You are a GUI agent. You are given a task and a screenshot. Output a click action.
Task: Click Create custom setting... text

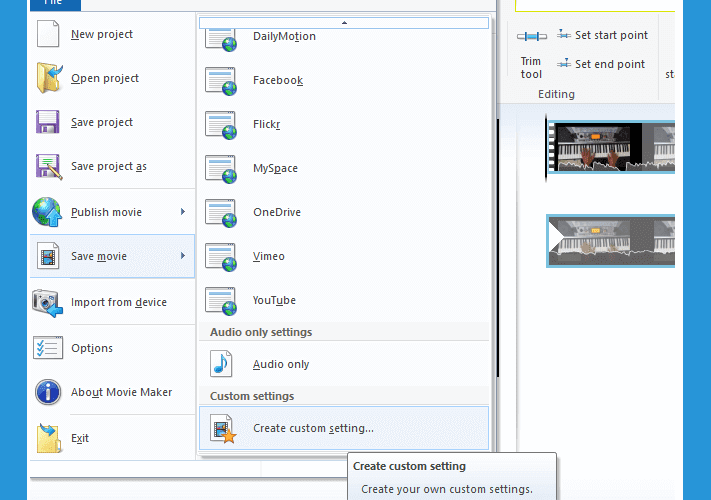point(313,428)
